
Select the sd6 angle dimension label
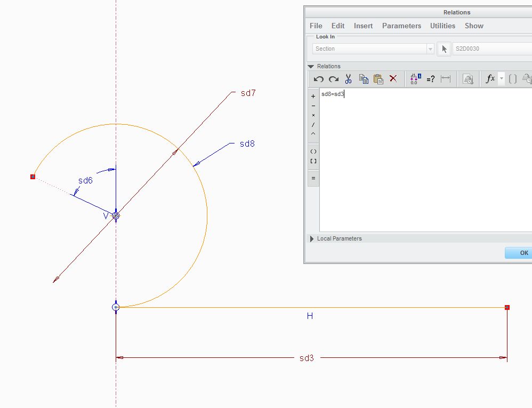click(85, 181)
